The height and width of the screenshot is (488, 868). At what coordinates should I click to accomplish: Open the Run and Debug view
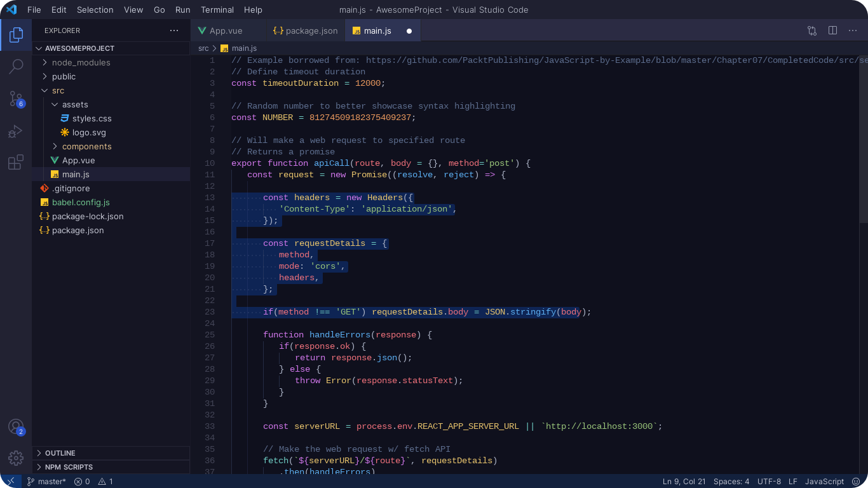coord(16,132)
